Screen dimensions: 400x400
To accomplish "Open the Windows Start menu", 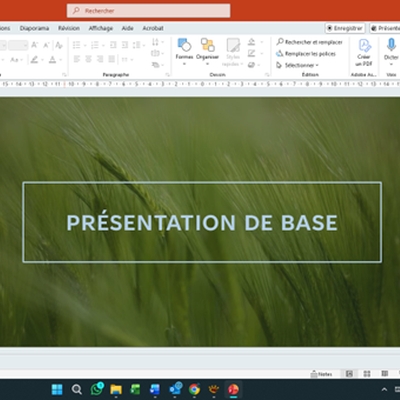I will pyautogui.click(x=57, y=389).
